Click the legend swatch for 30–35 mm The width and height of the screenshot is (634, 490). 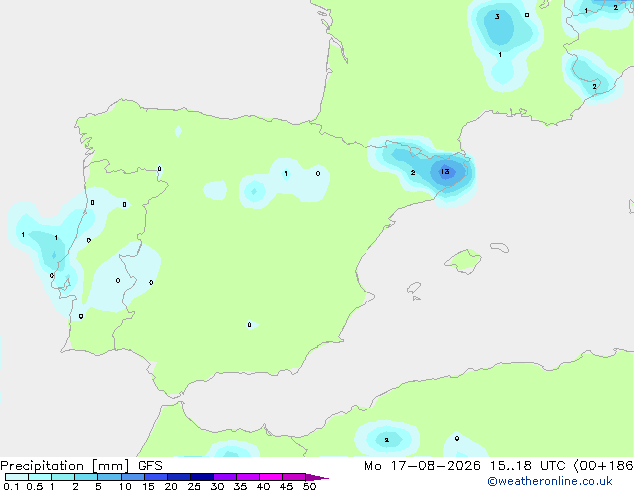(225, 477)
